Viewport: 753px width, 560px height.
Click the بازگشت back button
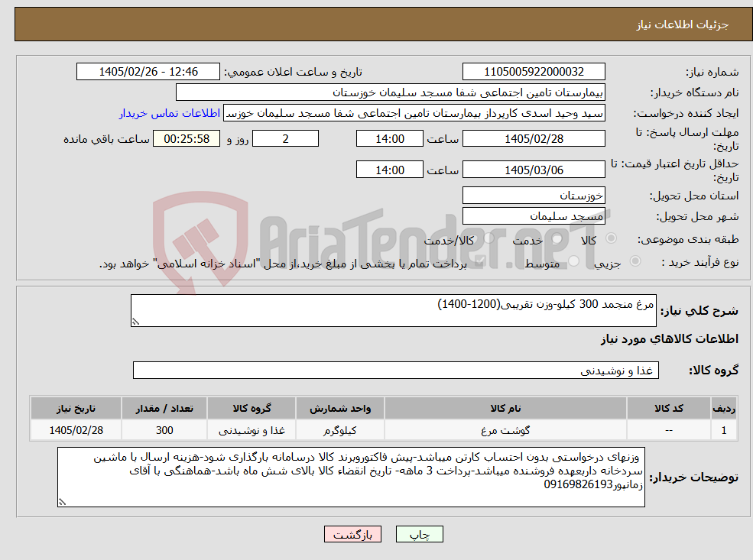(x=352, y=534)
